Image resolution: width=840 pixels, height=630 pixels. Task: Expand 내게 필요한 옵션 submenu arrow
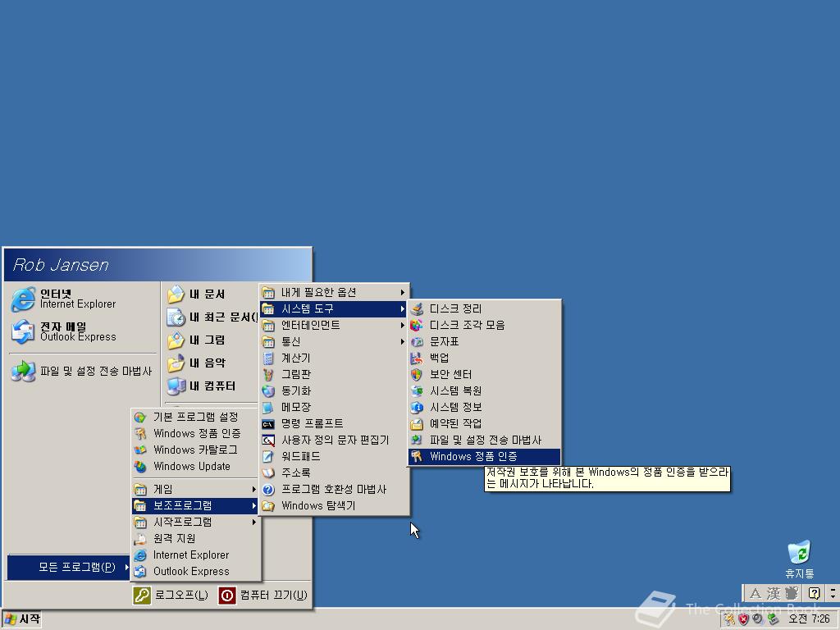402,293
